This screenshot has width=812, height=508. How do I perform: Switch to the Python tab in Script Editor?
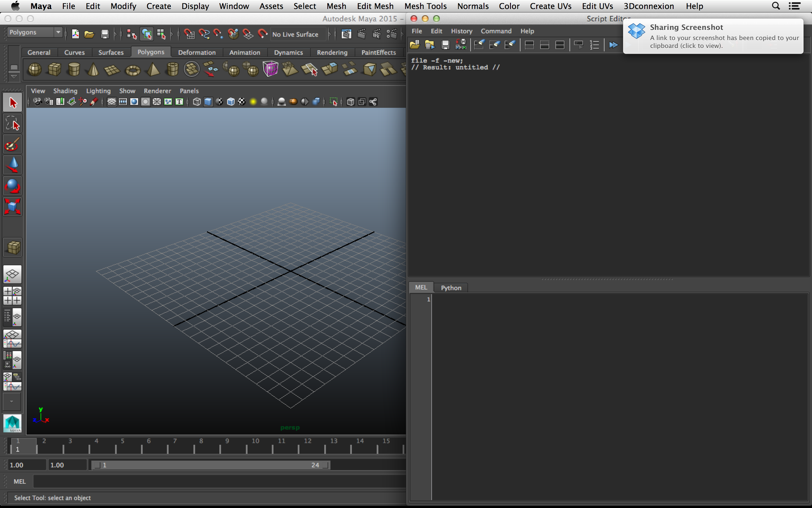coord(451,288)
